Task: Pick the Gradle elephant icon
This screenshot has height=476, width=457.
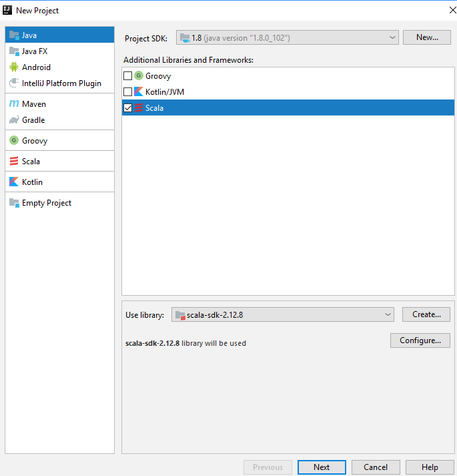Action: [x=14, y=120]
